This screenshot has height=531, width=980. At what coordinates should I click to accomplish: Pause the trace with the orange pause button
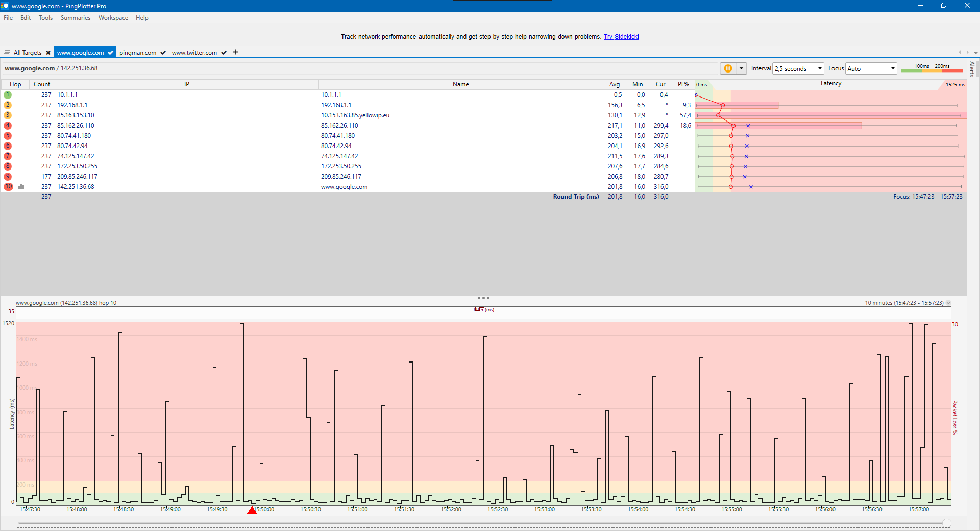728,68
